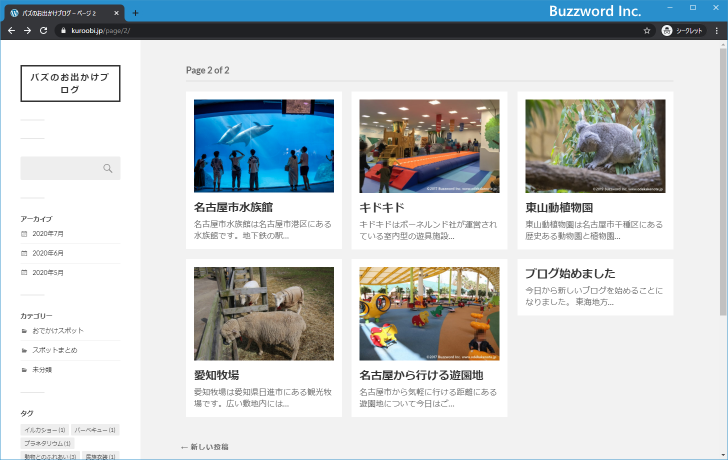Click the browser forward arrow
The height and width of the screenshot is (460, 728).
click(x=27, y=31)
